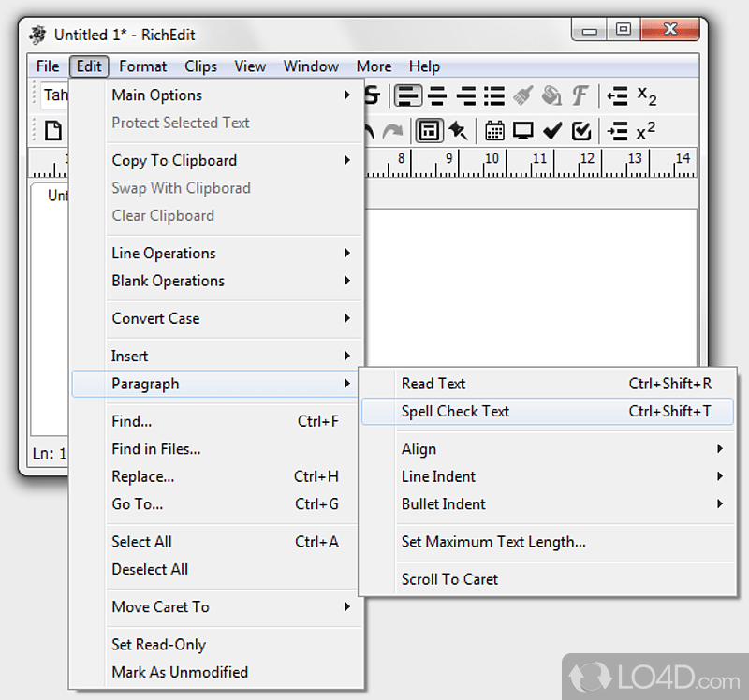Choose Find... in the Edit menu
749x700 pixels.
(216, 421)
